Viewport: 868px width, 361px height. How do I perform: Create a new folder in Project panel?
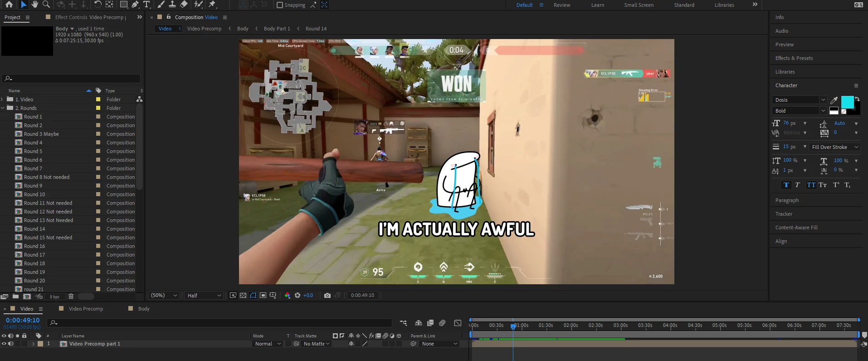15,297
